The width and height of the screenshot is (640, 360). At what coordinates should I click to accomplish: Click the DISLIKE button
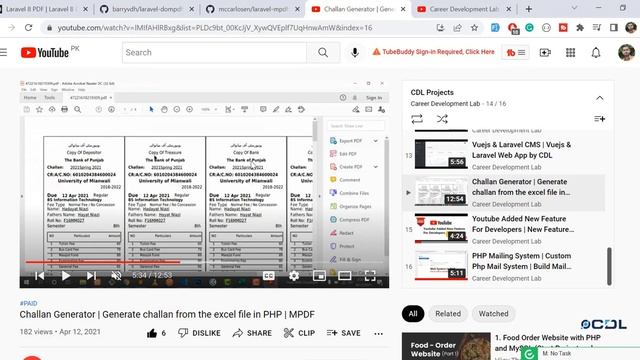[199, 333]
